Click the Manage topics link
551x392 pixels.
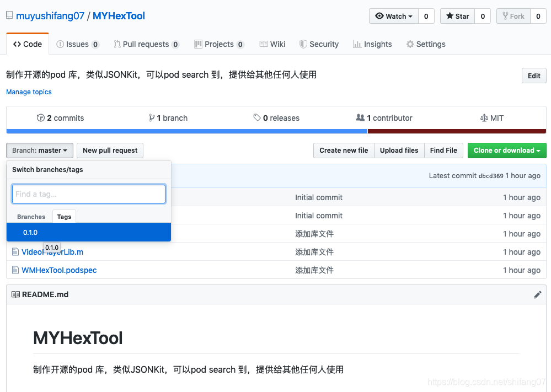(29, 92)
